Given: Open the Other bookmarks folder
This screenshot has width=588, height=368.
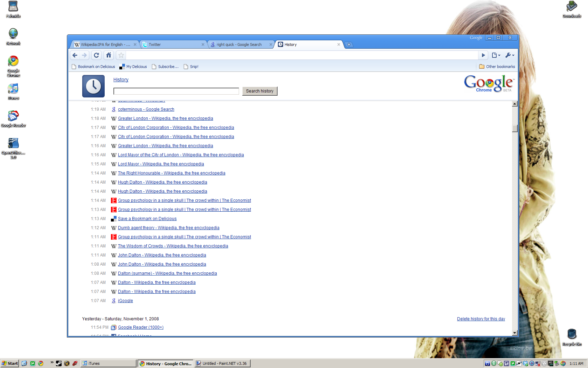Looking at the screenshot, I should (x=497, y=67).
